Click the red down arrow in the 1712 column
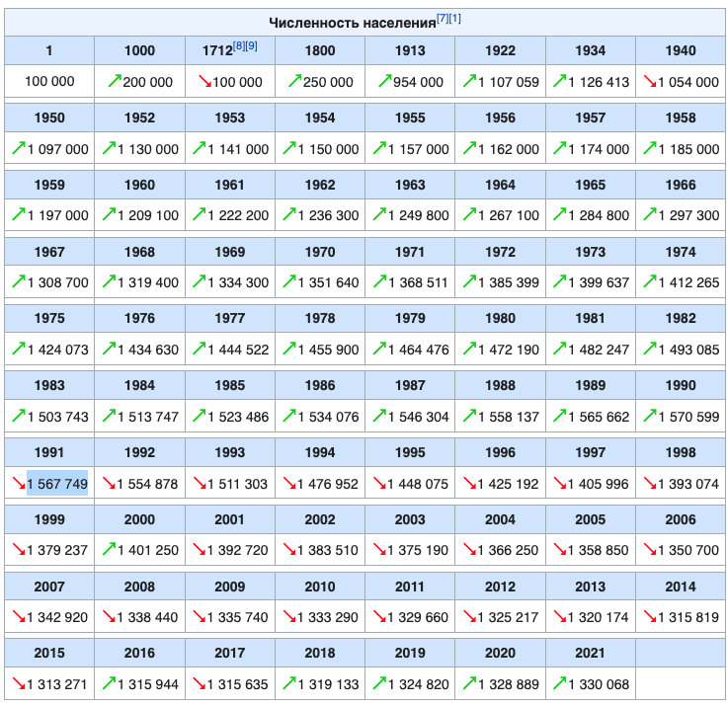 (x=204, y=82)
